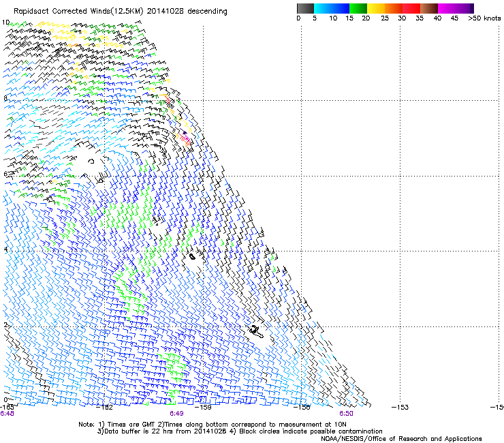Click the latitude label '8' on left axis
The width and height of the screenshot is (504, 443).
(5, 98)
